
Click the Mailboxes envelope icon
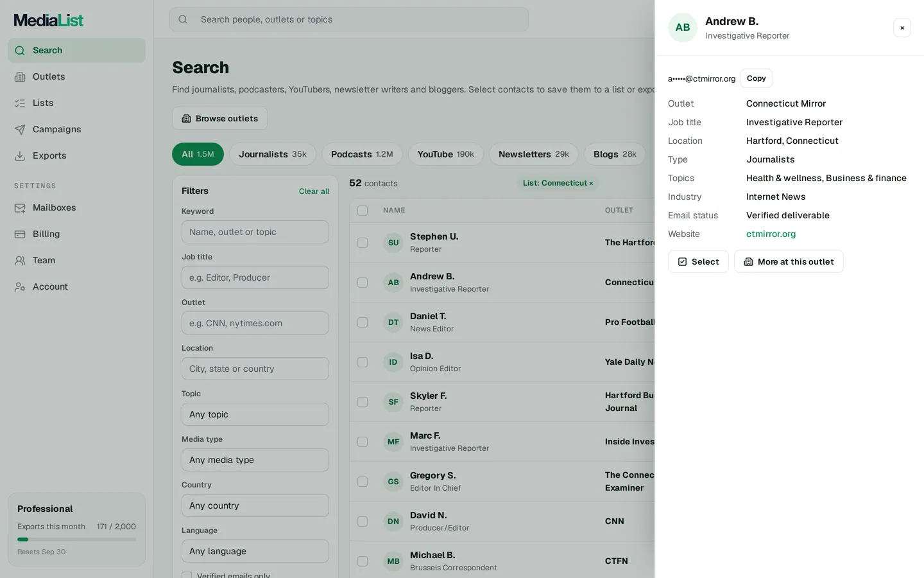20,208
